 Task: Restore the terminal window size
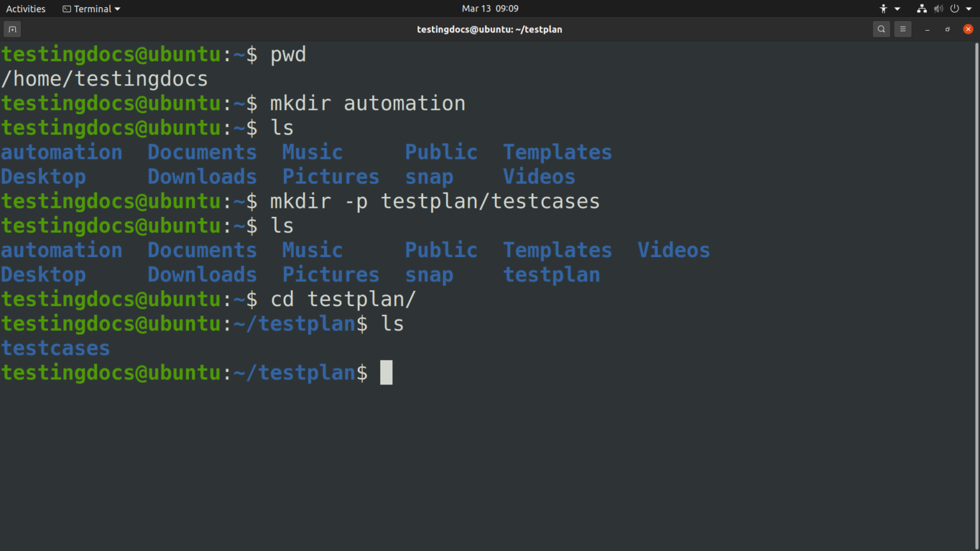947,29
